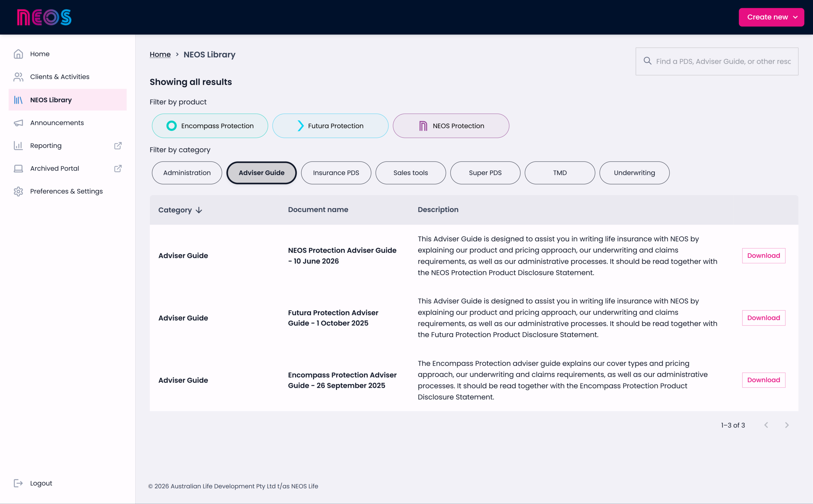The height and width of the screenshot is (504, 813).
Task: Download the Encompass Protection Adviser Guide
Action: point(763,380)
